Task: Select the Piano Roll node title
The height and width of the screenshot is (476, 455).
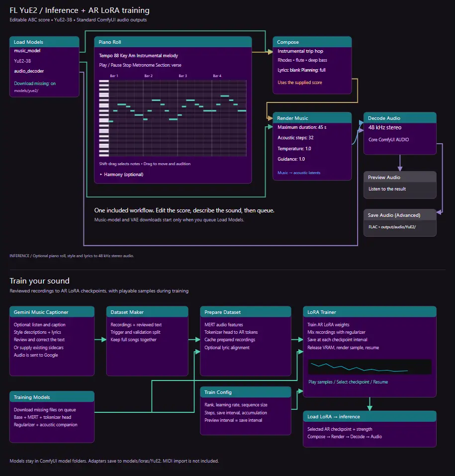Action: [109, 42]
